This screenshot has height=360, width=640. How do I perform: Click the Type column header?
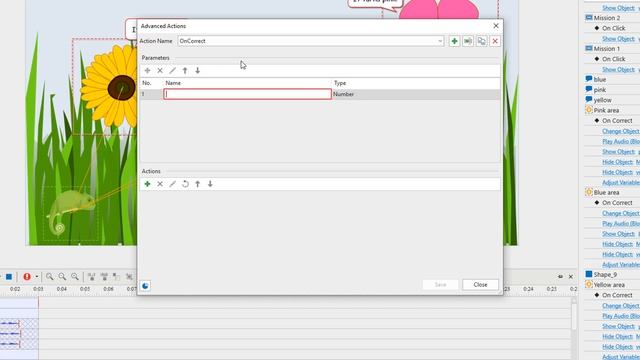click(340, 83)
